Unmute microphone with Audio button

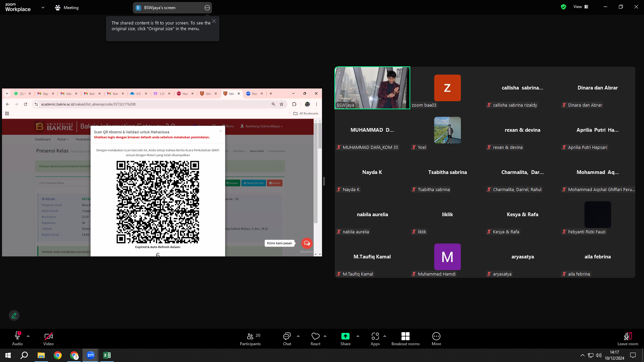coord(17,339)
